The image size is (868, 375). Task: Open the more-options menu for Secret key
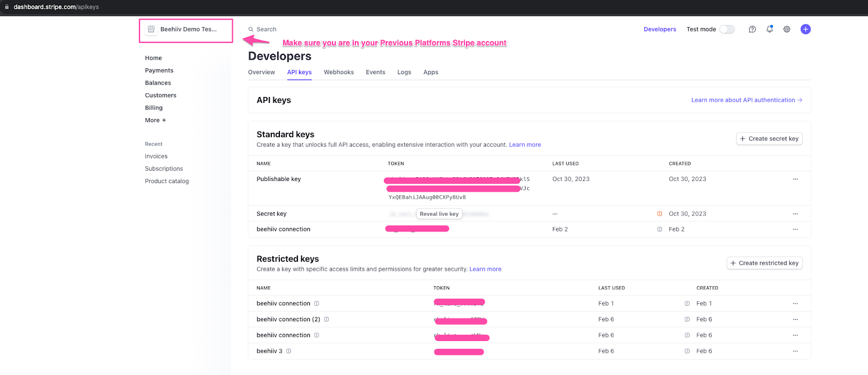795,214
